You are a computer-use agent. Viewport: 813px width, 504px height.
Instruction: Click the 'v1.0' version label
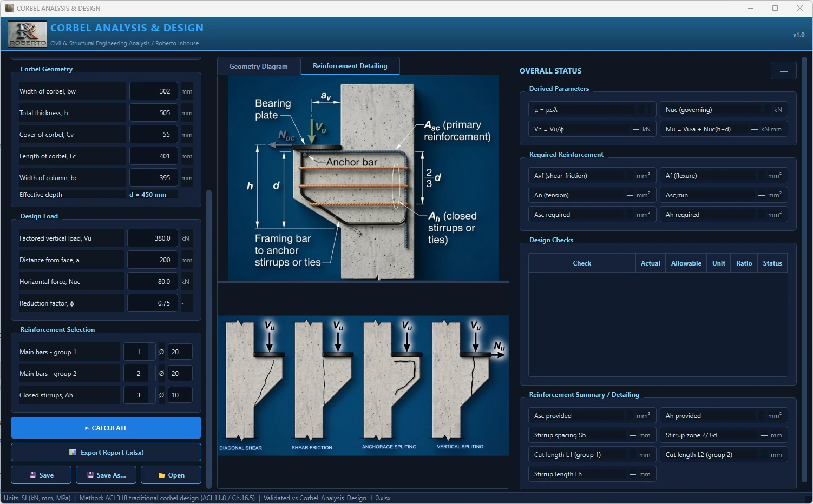[798, 35]
